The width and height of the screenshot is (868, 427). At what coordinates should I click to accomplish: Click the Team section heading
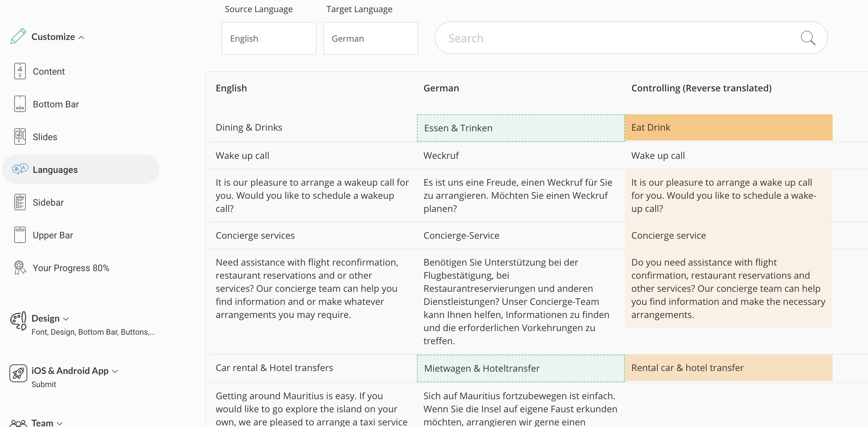pos(42,423)
